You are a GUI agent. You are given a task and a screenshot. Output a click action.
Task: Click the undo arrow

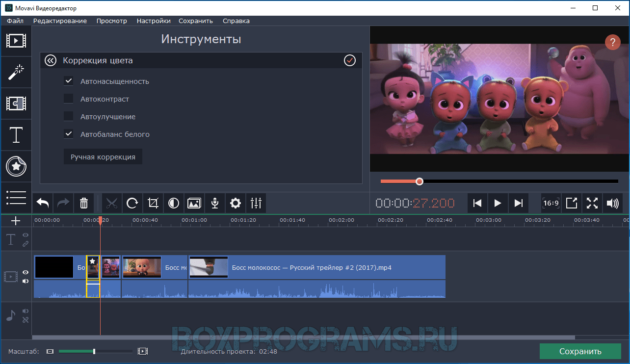tap(43, 203)
